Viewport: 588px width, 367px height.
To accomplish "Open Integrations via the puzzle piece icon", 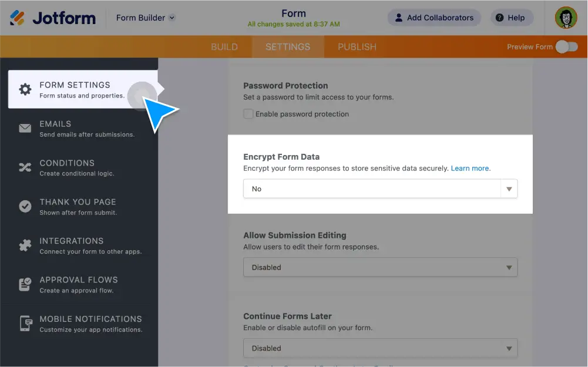I will (x=25, y=245).
